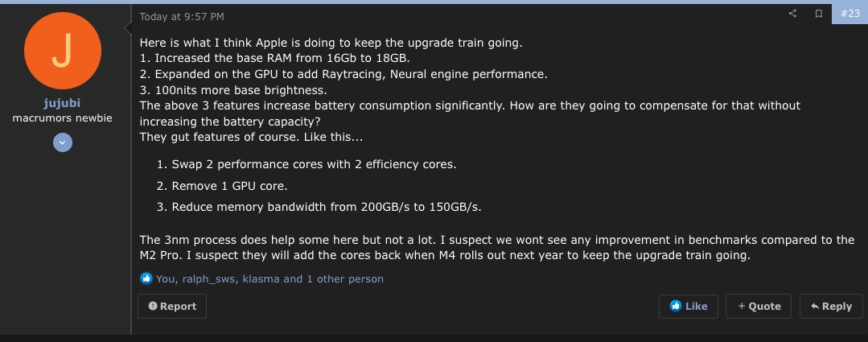Toggle the Like button on the post
This screenshot has width=868, height=342.
[688, 306]
